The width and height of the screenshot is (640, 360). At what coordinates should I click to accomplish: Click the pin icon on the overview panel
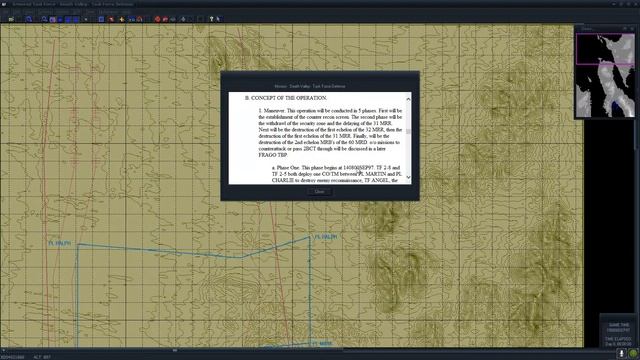point(624,29)
